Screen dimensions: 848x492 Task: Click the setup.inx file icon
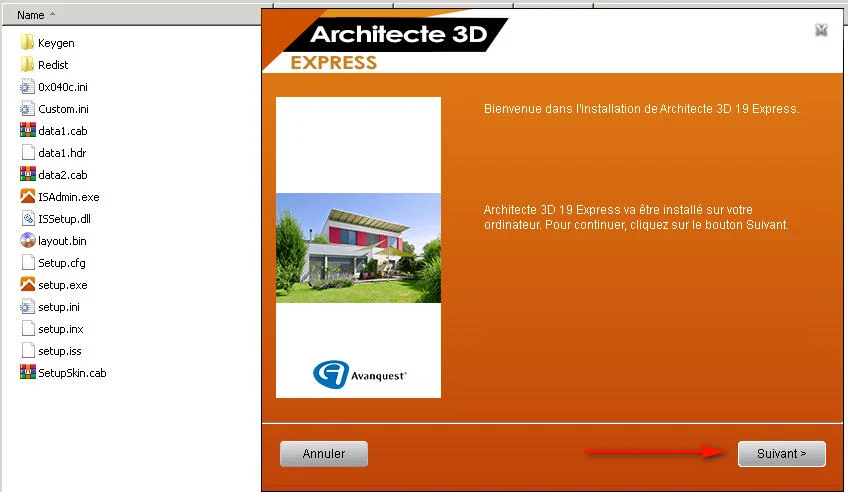point(28,329)
